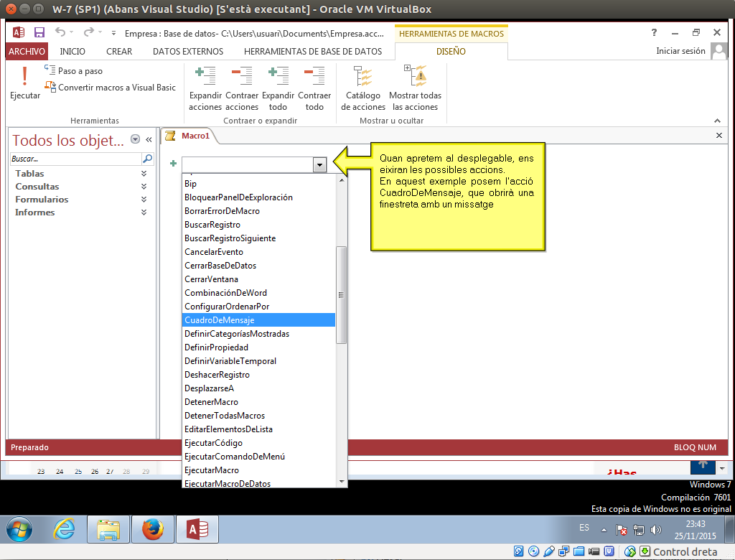The width and height of the screenshot is (735, 560).
Task: Click the Access application logo icon
Action: click(18, 32)
